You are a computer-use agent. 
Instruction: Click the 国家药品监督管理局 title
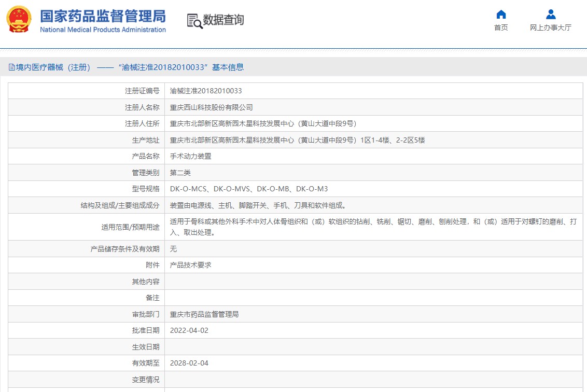tap(103, 16)
